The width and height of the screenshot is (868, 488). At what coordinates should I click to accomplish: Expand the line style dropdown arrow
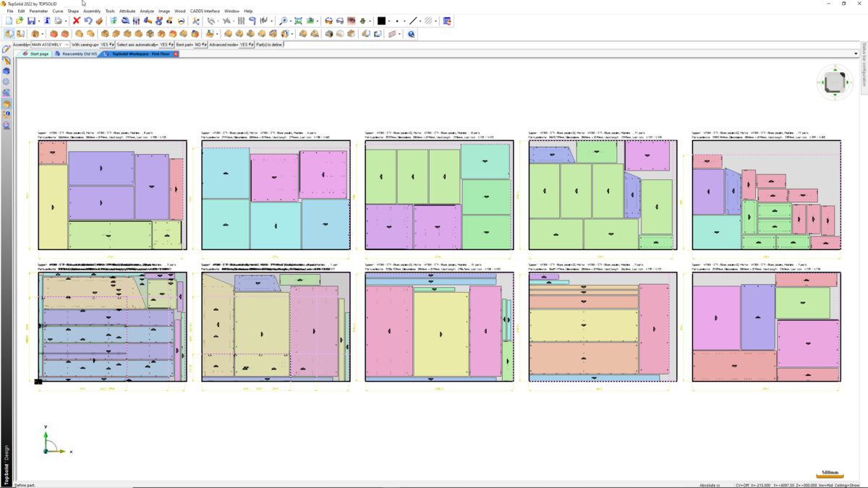[x=421, y=21]
